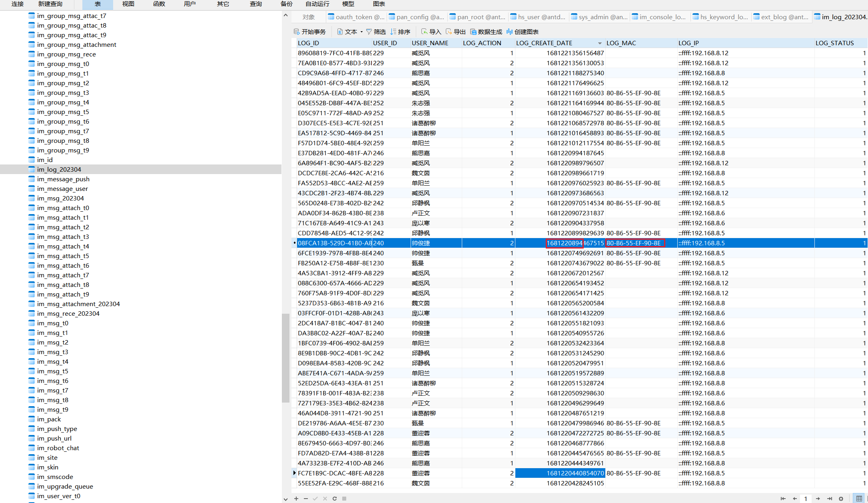Click the refresh icon in bottom bar
Viewport: 868px width, 503px height.
pyautogui.click(x=335, y=499)
